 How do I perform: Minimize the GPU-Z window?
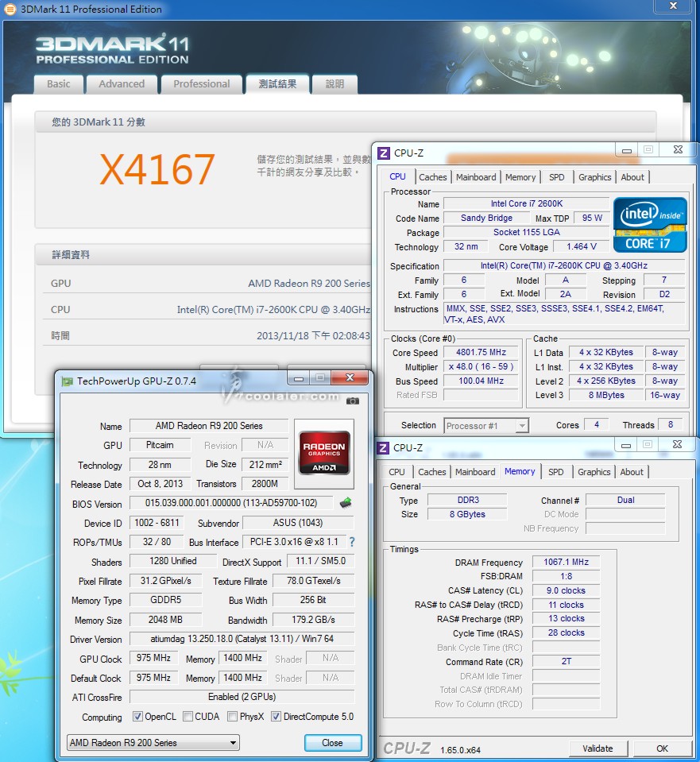click(299, 377)
